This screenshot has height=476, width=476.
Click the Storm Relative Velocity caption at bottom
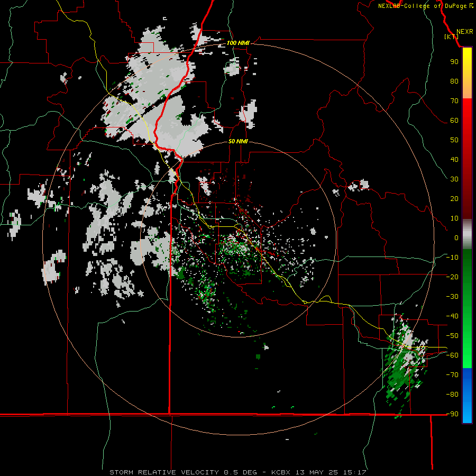[x=238, y=472]
